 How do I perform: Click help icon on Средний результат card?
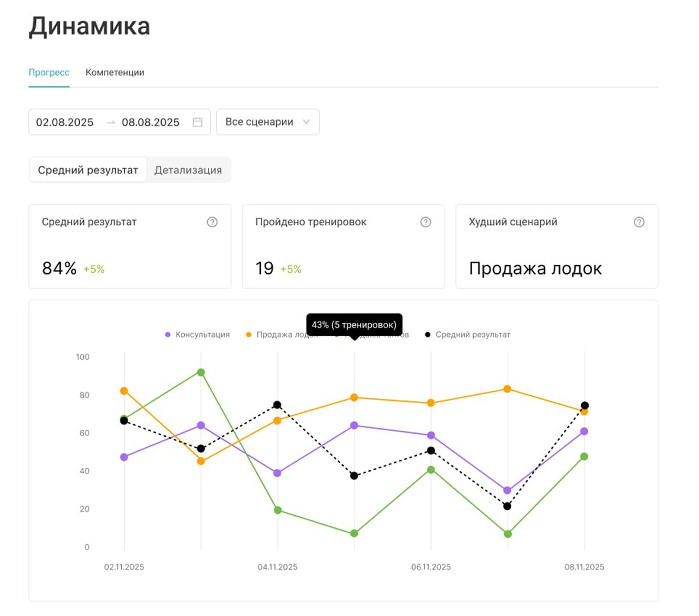[212, 222]
